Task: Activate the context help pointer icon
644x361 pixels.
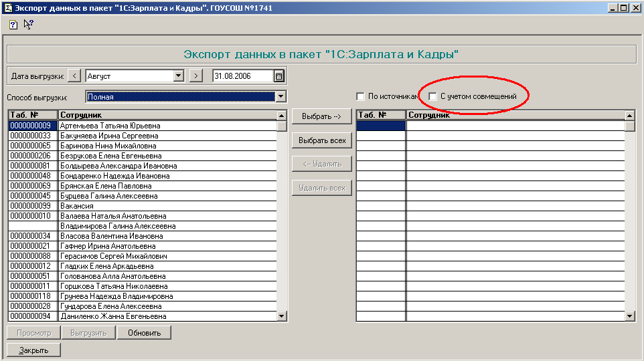Action: point(28,25)
